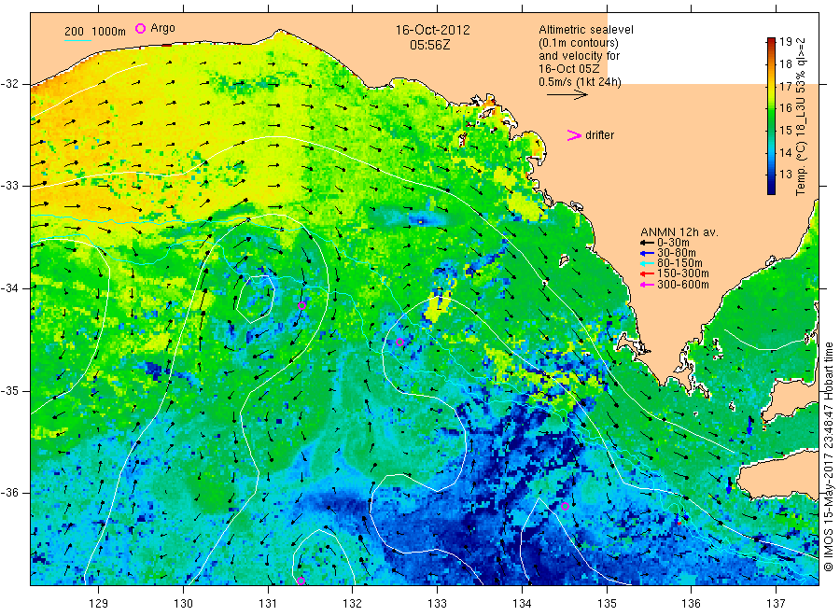Image resolution: width=840 pixels, height=616 pixels.
Task: Click the 132 longitude axis label
Action: coord(352,604)
